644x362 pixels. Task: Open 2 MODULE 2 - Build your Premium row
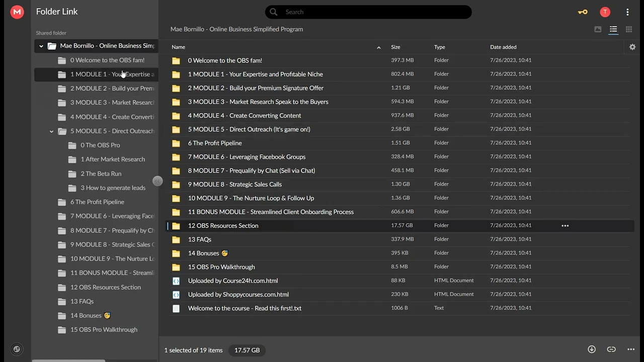pos(400,88)
